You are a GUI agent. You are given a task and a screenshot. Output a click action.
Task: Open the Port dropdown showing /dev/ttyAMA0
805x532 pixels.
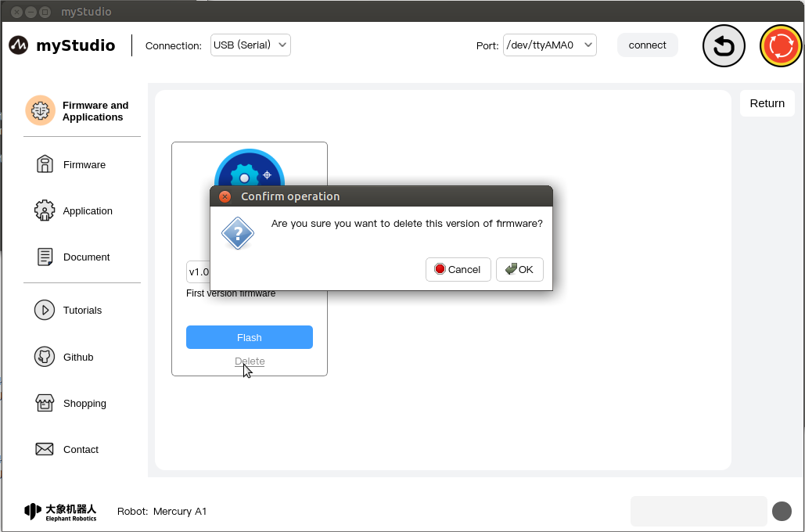tap(550, 45)
